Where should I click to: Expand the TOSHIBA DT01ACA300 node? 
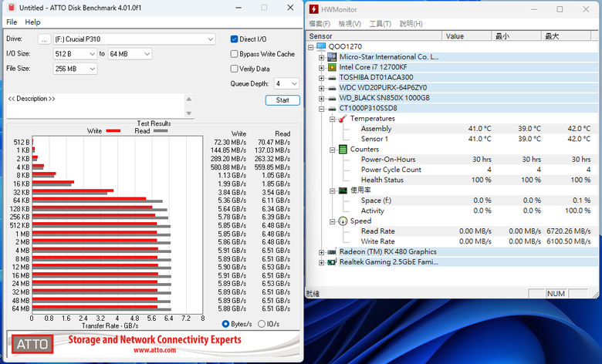point(321,78)
